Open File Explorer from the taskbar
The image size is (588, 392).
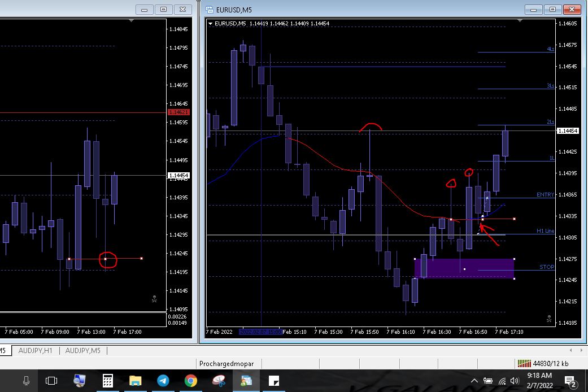coord(136,381)
